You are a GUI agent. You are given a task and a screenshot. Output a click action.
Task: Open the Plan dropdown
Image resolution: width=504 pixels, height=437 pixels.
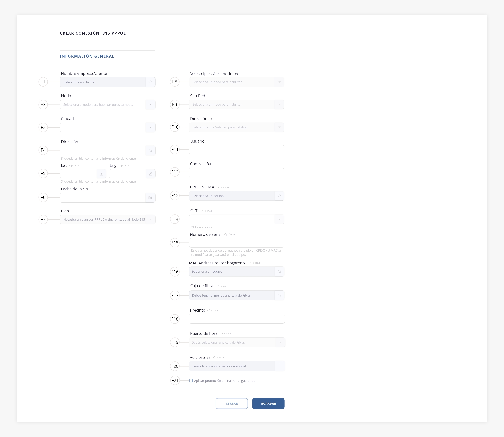150,219
